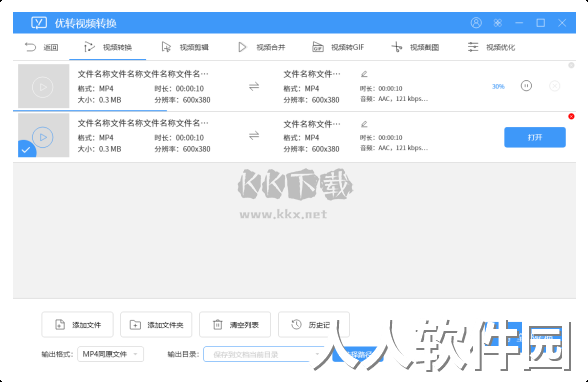Play the thumbnail of the converting video
The width and height of the screenshot is (588, 382).
click(43, 87)
